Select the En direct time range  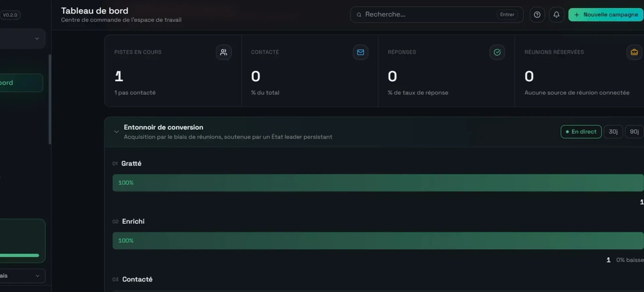581,132
